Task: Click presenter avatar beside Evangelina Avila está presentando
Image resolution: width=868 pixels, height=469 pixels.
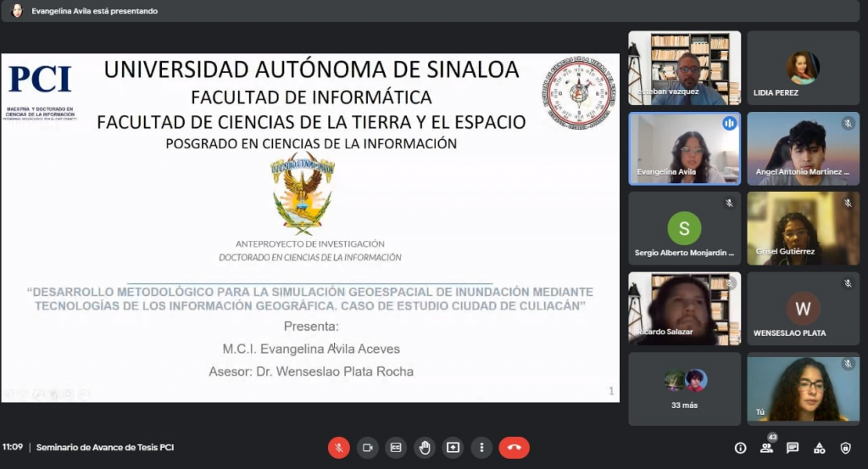Action: point(17,10)
